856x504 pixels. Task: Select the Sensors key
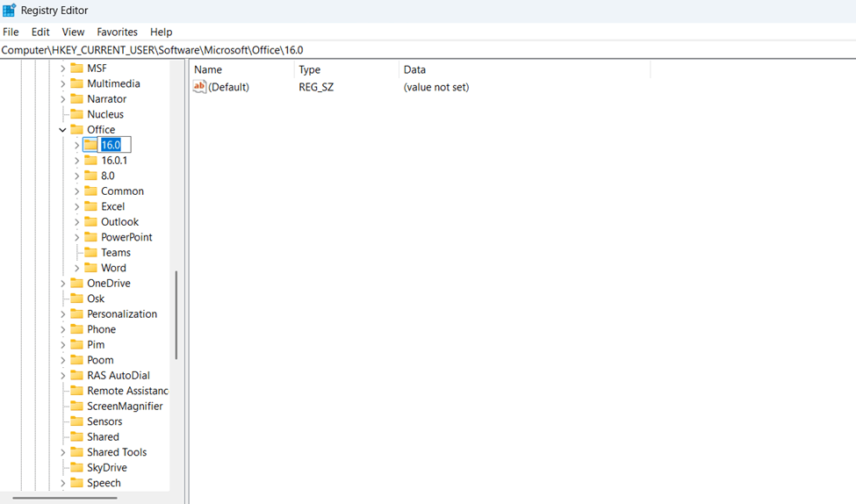[x=104, y=421]
